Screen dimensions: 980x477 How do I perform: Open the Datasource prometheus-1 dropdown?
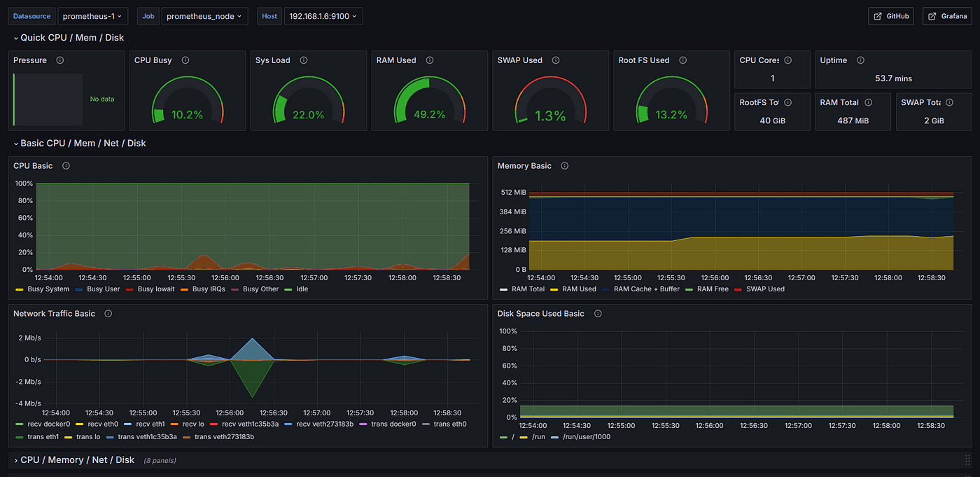pos(92,16)
